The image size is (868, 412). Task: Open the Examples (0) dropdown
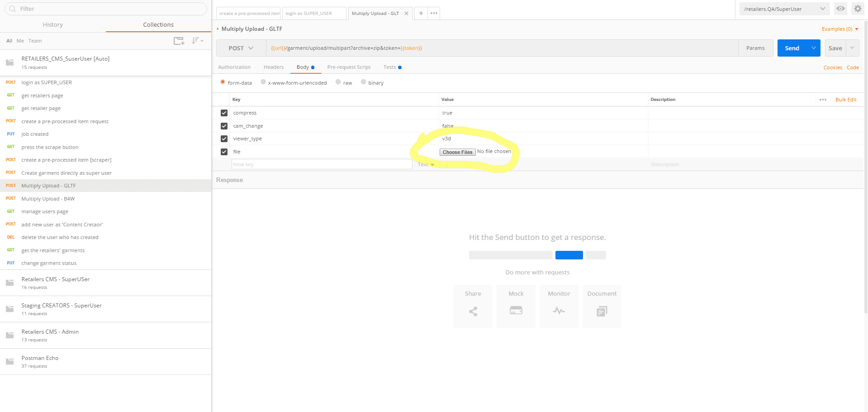(x=840, y=29)
